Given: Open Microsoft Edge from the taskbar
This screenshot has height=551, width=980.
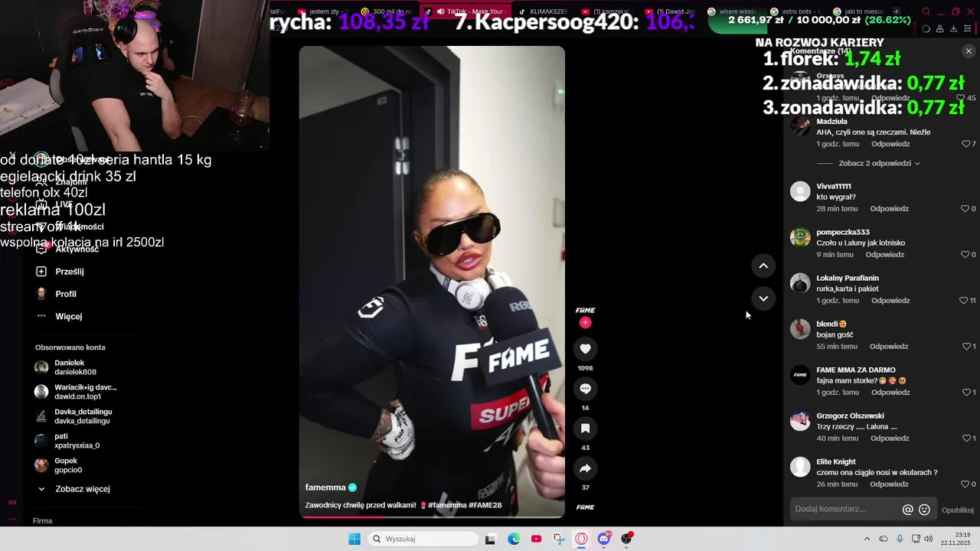Looking at the screenshot, I should click(x=514, y=539).
